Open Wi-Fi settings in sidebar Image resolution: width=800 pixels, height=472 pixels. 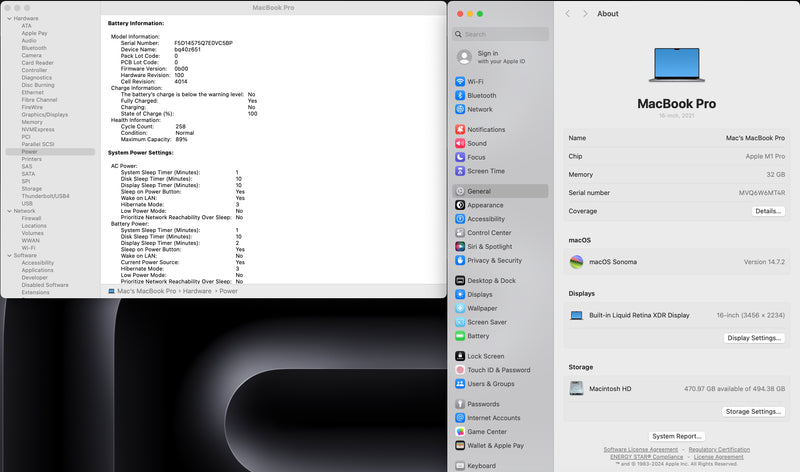[475, 81]
